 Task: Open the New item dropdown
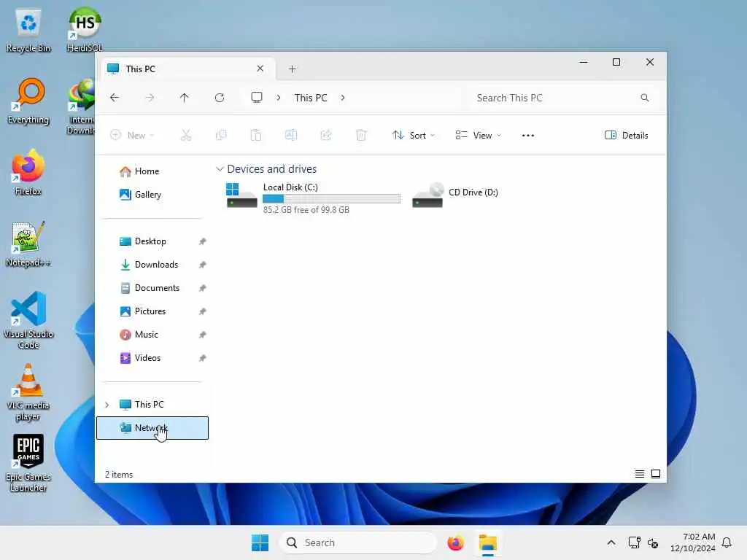(132, 135)
